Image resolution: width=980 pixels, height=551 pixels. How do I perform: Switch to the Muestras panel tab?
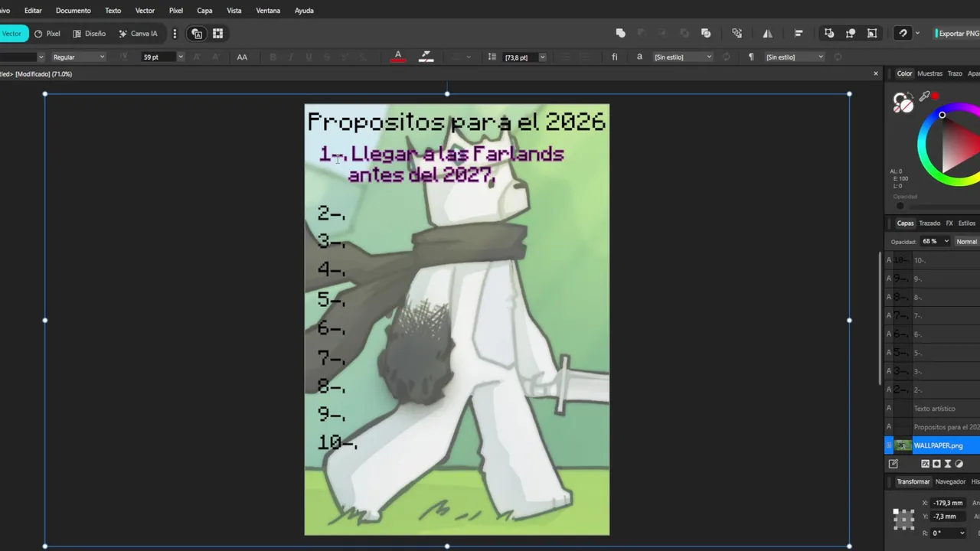[x=929, y=73]
